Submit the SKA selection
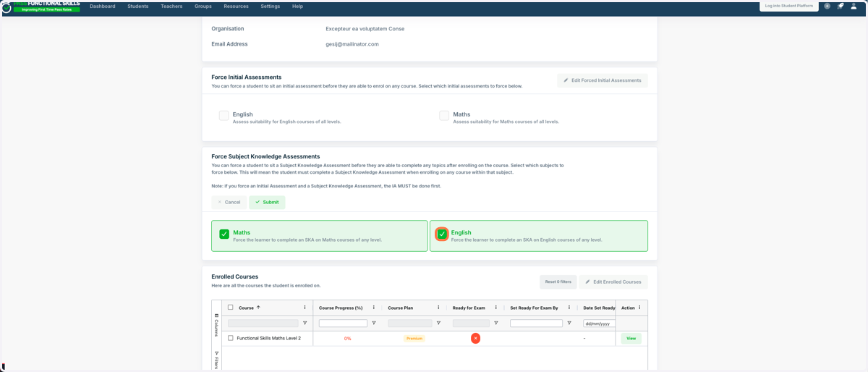 tap(267, 202)
